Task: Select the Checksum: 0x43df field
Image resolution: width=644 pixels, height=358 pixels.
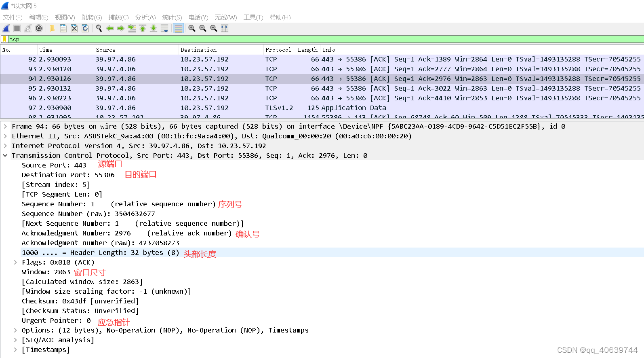Action: pyautogui.click(x=80, y=301)
